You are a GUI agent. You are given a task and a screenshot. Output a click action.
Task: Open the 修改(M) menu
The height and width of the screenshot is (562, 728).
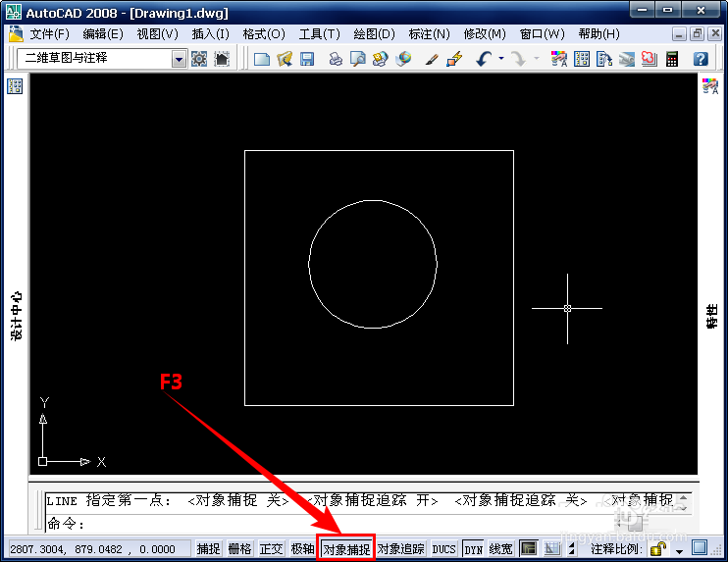click(x=485, y=34)
